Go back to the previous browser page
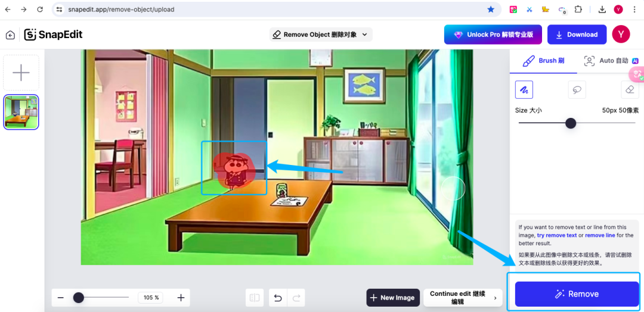Screen dimensions: 644x312 (x=8, y=10)
